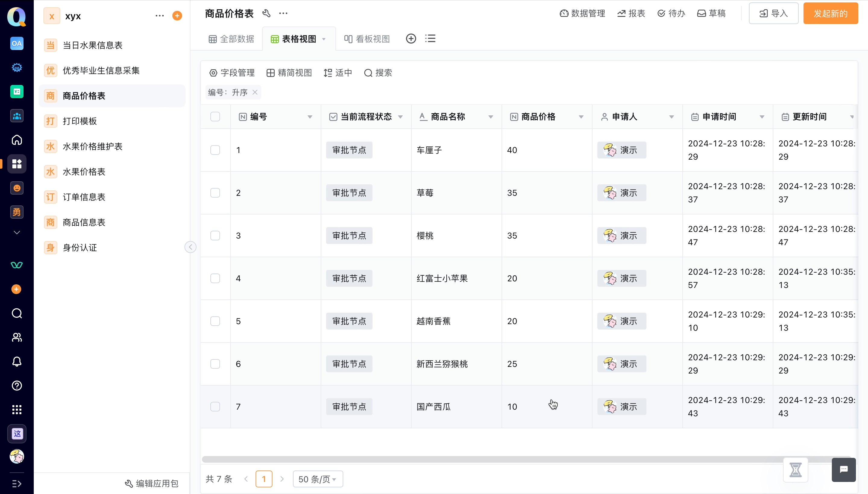Toggle the select-all checkbox in table header
The height and width of the screenshot is (494, 868).
point(215,117)
